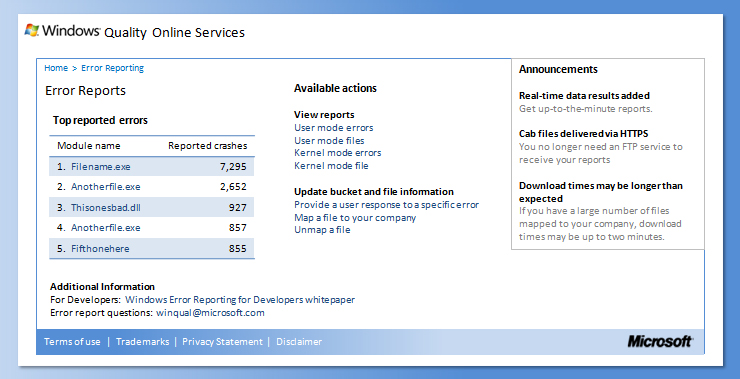View Kernel mode errors report
This screenshot has width=740, height=379.
(337, 153)
